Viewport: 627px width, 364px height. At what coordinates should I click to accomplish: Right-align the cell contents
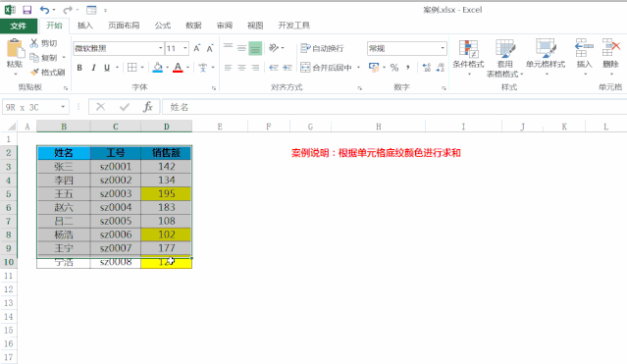point(255,68)
